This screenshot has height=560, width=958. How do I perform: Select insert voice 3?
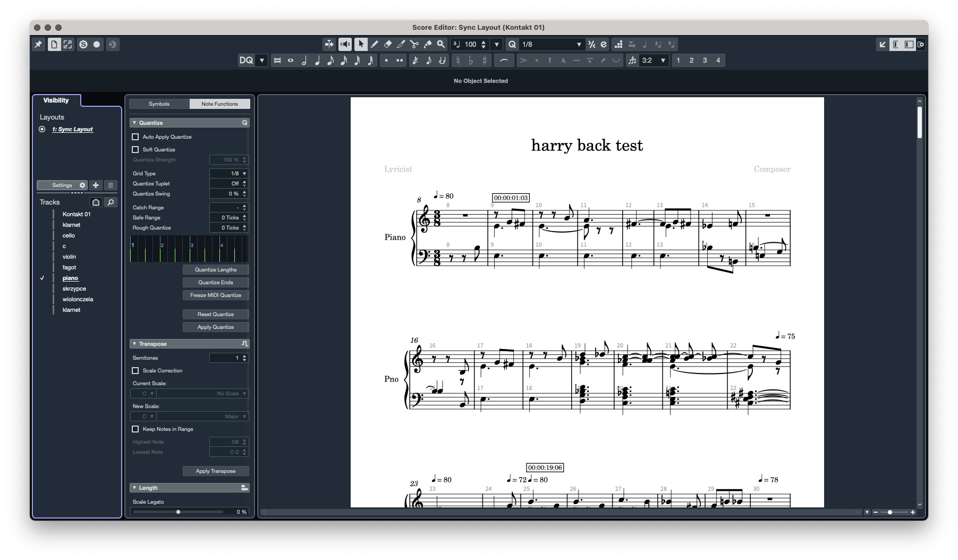pos(705,60)
